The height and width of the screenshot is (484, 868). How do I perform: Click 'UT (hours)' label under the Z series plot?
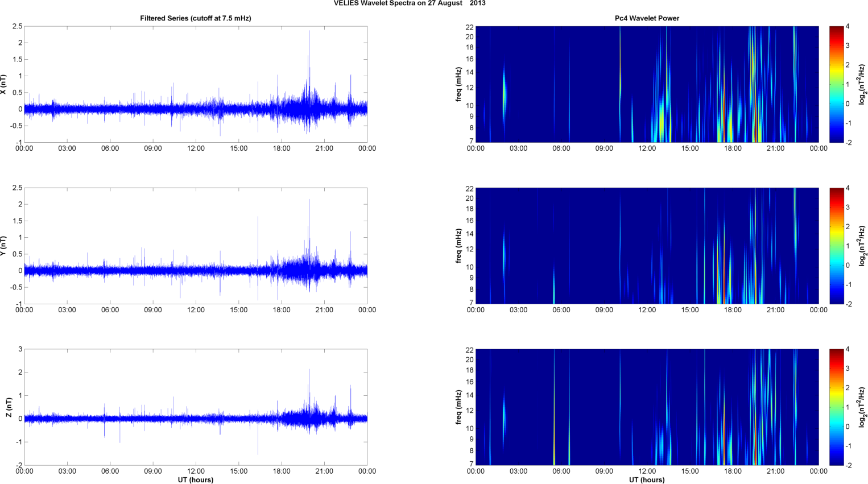pyautogui.click(x=196, y=480)
